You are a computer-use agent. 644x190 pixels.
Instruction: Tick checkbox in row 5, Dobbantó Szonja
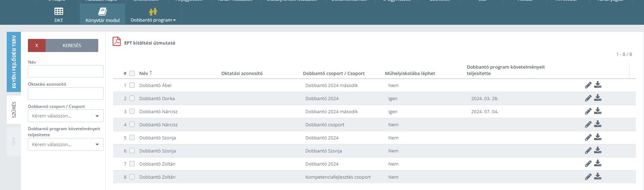[132, 138]
